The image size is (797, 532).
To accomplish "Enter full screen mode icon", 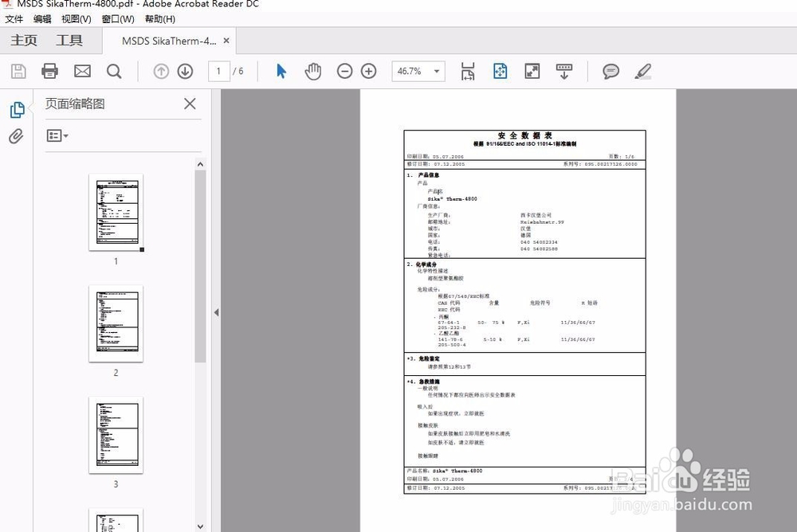I will coord(532,71).
